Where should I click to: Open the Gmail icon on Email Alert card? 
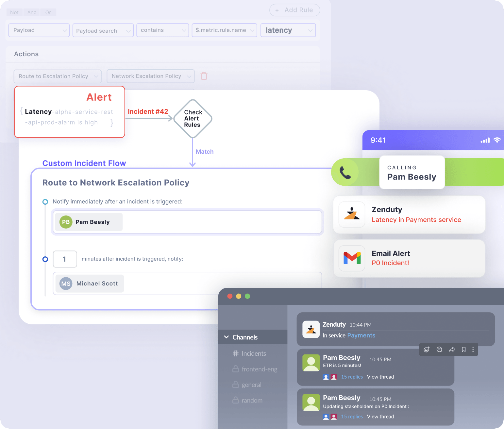(352, 258)
